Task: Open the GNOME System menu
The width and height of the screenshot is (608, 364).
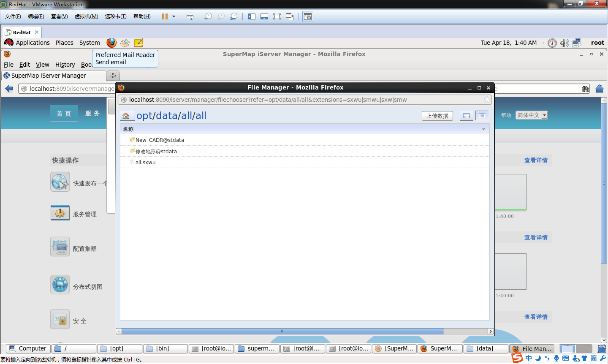Action: pos(90,43)
